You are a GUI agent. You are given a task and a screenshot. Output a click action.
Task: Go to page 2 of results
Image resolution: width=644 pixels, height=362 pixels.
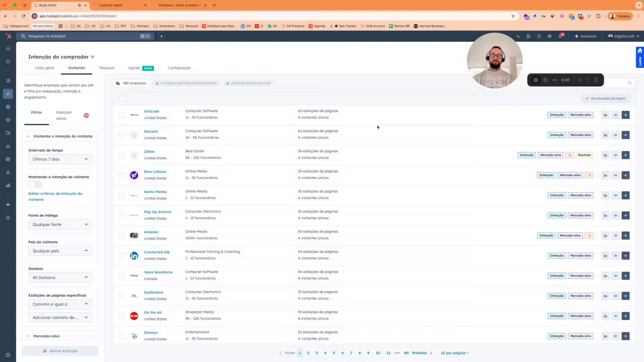point(308,353)
